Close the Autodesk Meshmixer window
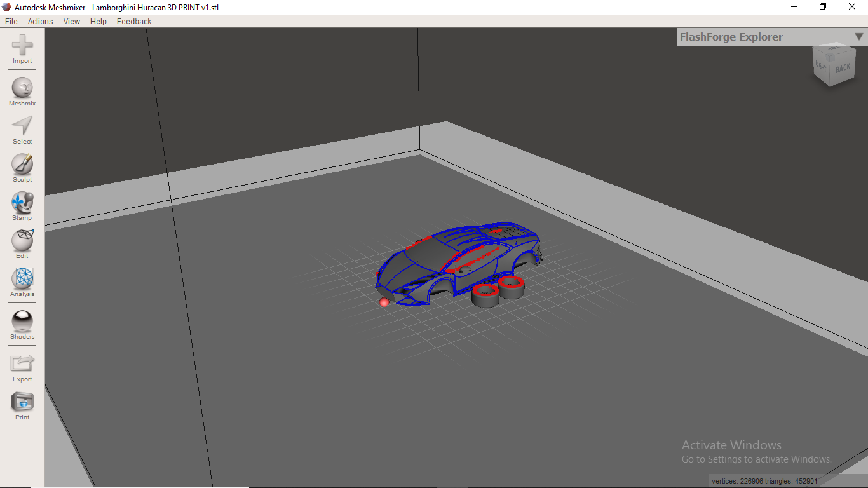 [x=852, y=7]
